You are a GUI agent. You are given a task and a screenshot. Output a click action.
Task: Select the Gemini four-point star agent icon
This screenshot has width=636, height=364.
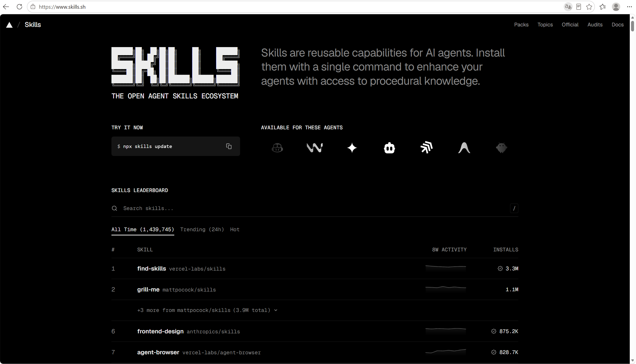[352, 148]
